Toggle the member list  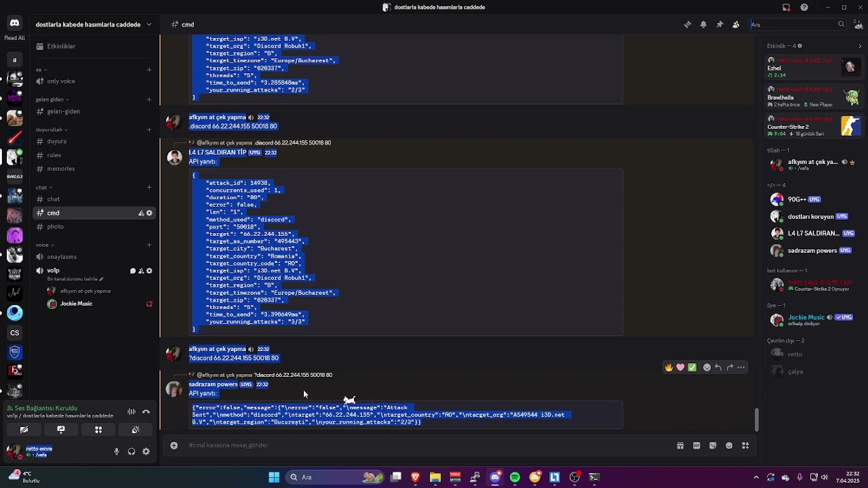(x=736, y=24)
